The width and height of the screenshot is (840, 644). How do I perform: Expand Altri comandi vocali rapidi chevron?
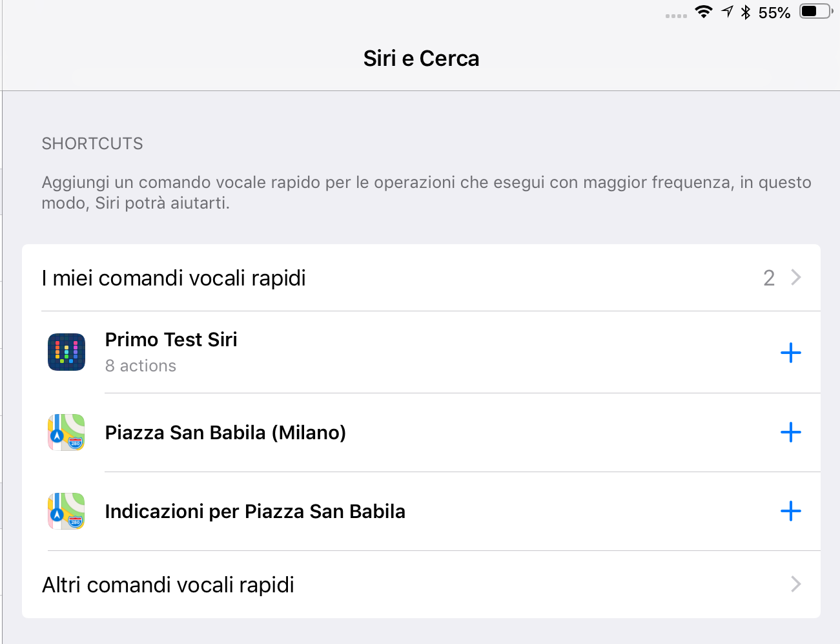coord(796,585)
